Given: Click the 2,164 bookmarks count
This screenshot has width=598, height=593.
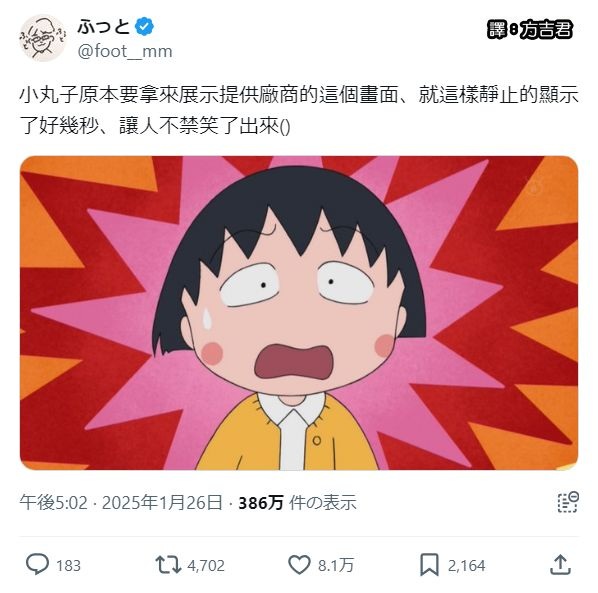Looking at the screenshot, I should pos(466,565).
